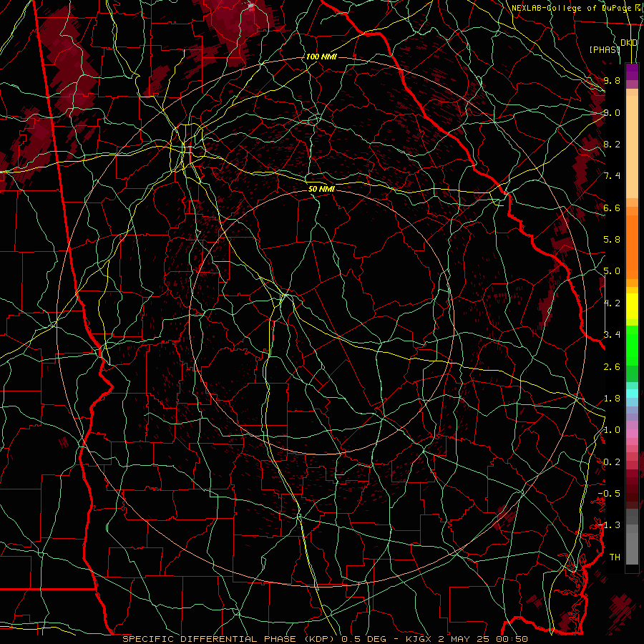Image resolution: width=644 pixels, height=644 pixels.
Task: Select the purple segment of the color scale
Action: coord(632,72)
